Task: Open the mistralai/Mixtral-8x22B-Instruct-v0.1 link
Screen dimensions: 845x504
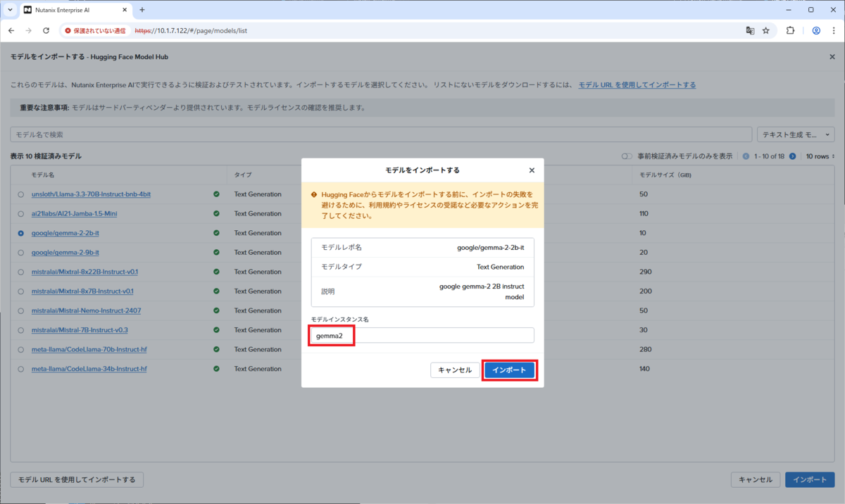Action: (x=85, y=272)
